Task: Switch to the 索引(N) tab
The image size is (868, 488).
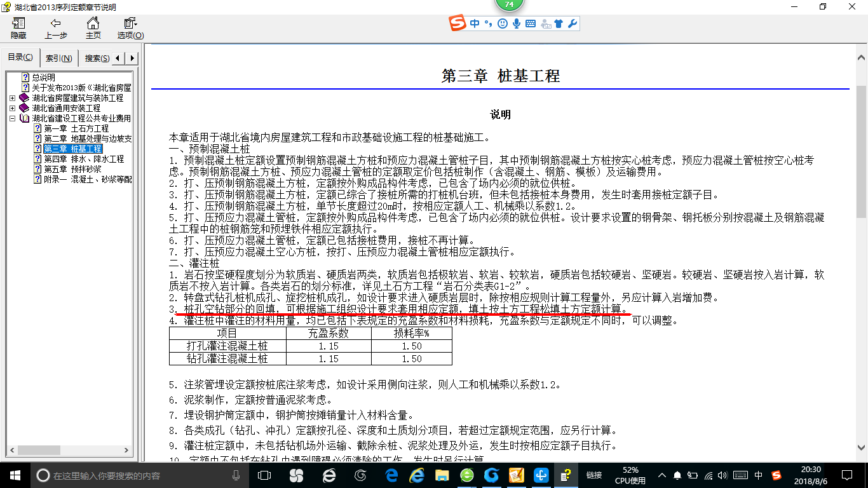Action: [x=58, y=58]
